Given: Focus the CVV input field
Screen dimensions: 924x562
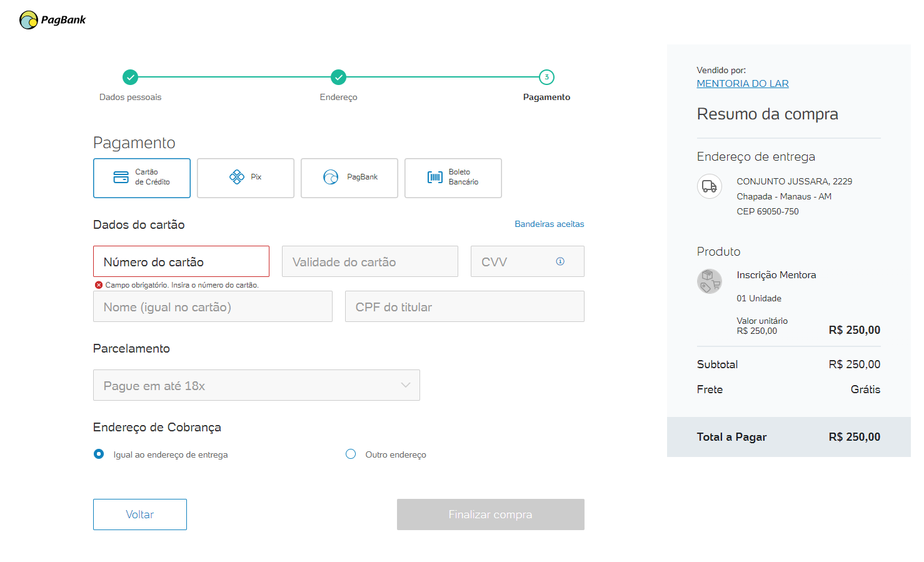Looking at the screenshot, I should pyautogui.click(x=528, y=261).
